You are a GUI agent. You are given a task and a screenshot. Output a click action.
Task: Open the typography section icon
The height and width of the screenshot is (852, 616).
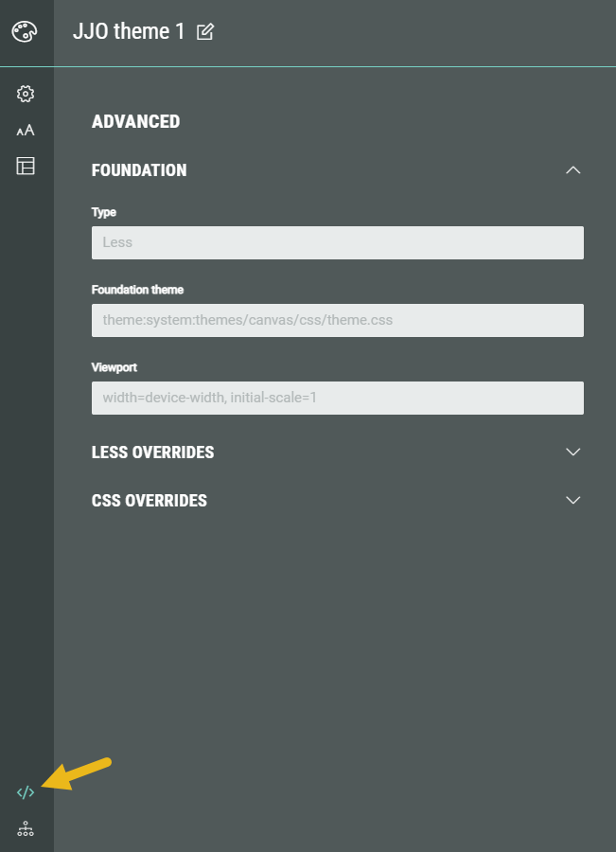coord(26,130)
